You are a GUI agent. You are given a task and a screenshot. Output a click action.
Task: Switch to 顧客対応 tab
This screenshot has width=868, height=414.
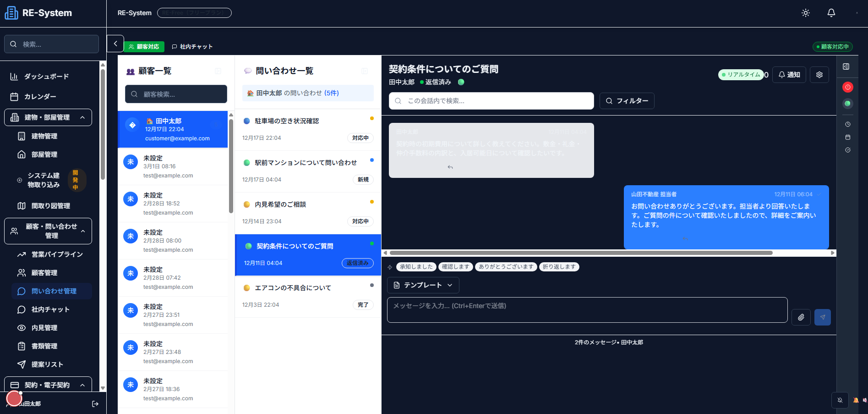(x=144, y=47)
